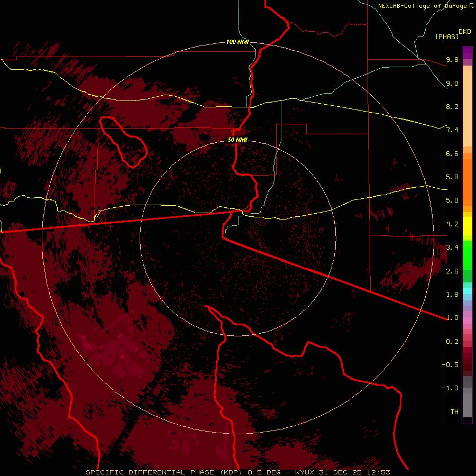Click the TH label on the color scale

pos(454,412)
